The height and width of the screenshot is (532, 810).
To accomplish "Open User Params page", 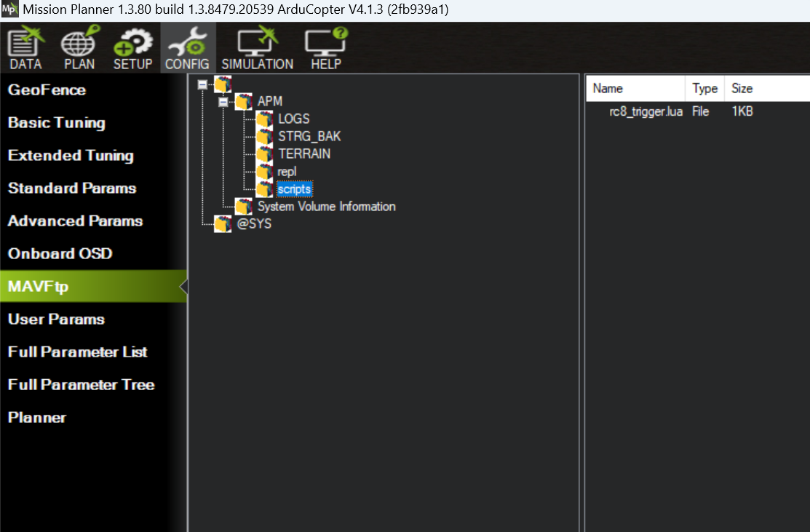I will (x=93, y=319).
